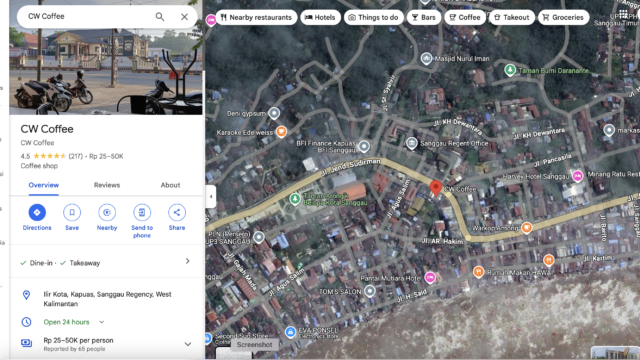This screenshot has width=640, height=360.
Task: Filter by Groceries chip
Action: [563, 17]
